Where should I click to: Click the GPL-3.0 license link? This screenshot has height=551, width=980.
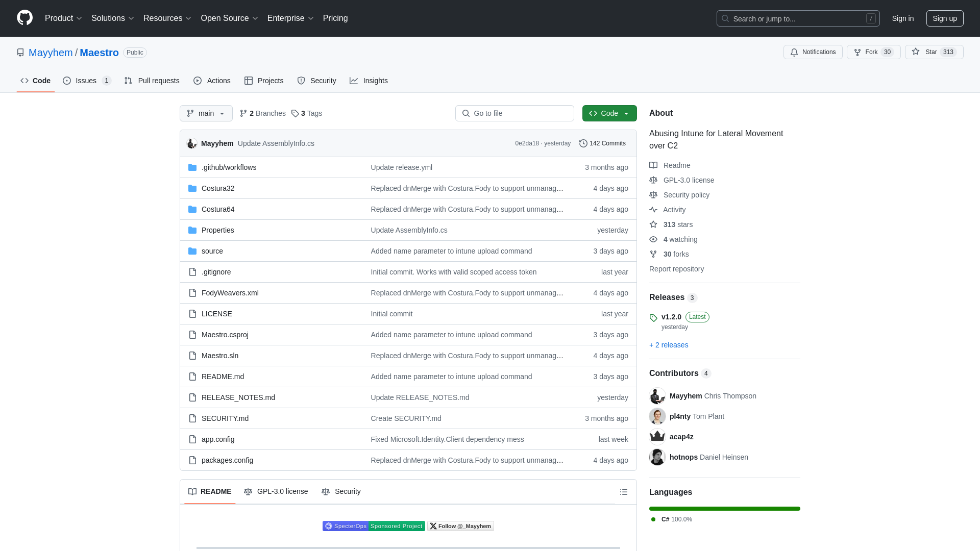click(689, 180)
